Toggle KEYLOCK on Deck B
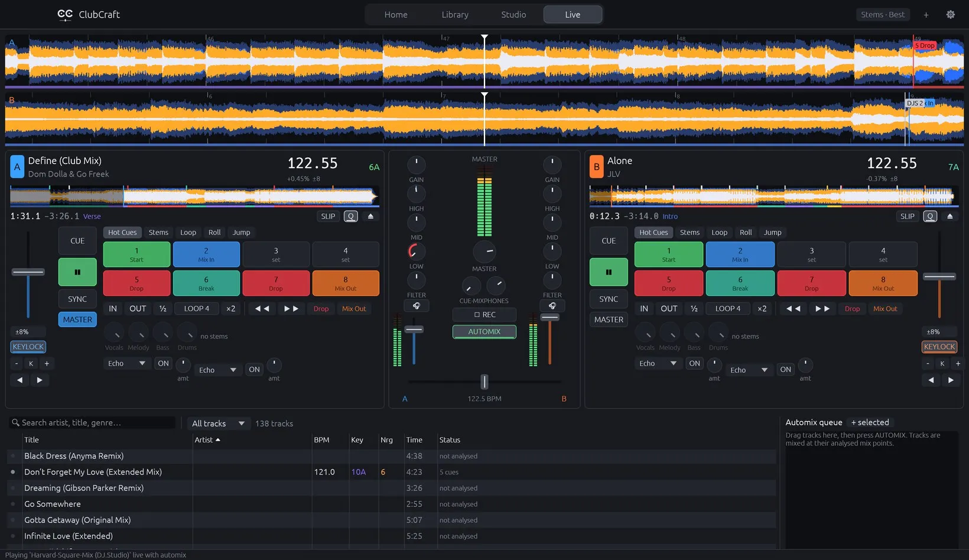The width and height of the screenshot is (969, 560). [939, 347]
